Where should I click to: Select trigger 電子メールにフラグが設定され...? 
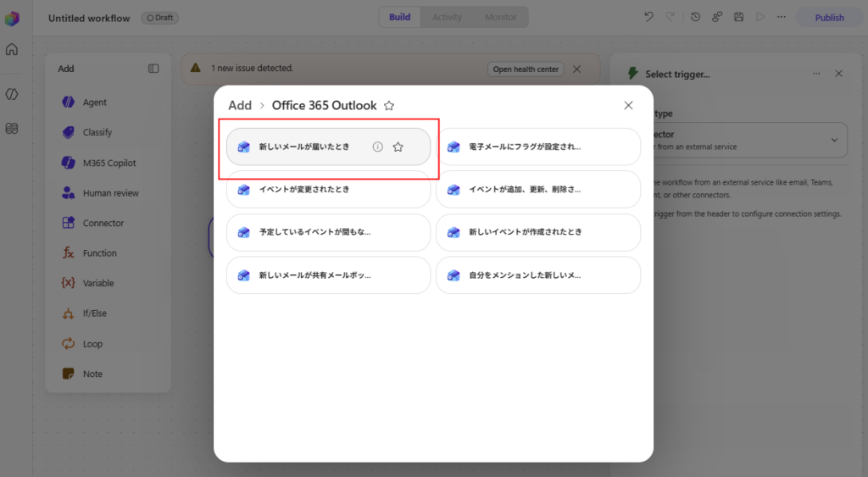[538, 147]
